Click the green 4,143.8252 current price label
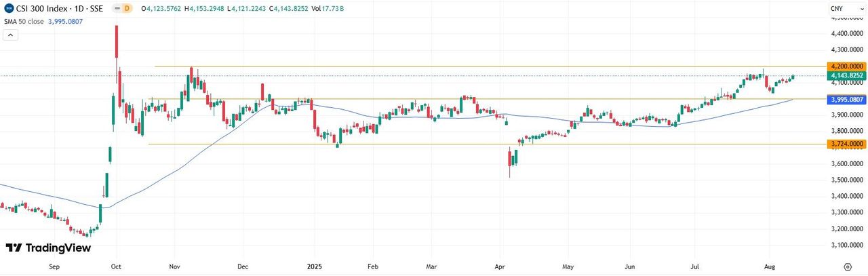Screen dimensions: 868x276 click(846, 76)
